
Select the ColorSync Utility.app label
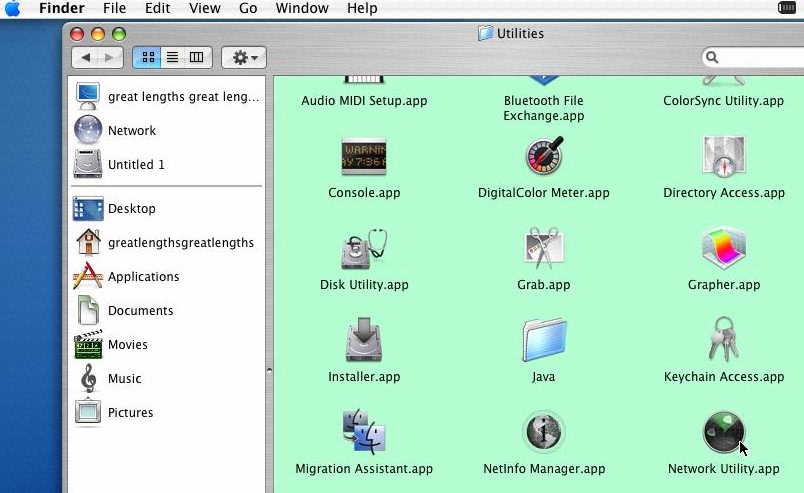click(723, 101)
